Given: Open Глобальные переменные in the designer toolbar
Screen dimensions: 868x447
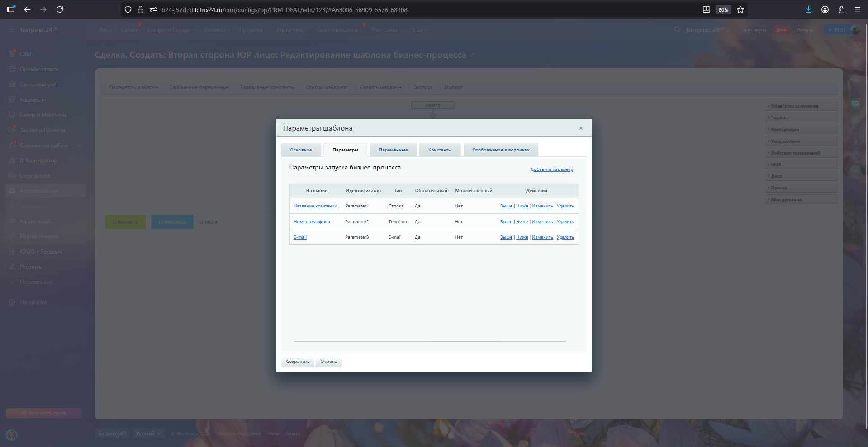Looking at the screenshot, I should coord(199,87).
